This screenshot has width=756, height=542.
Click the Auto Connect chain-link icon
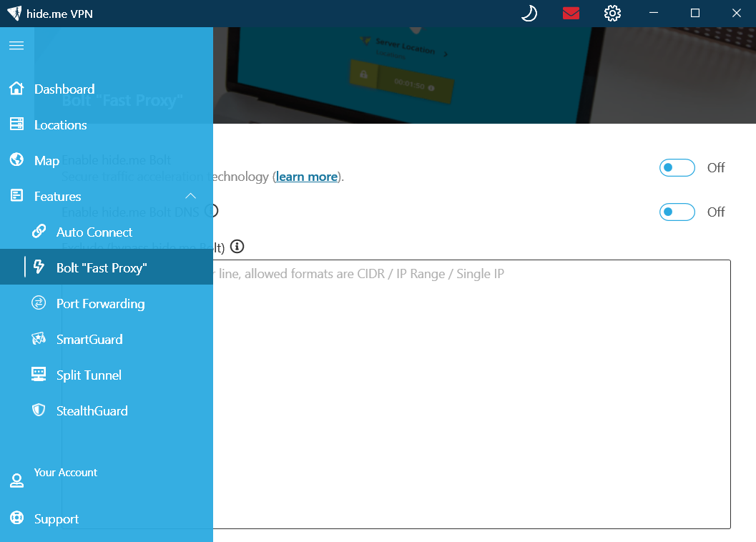pyautogui.click(x=39, y=231)
